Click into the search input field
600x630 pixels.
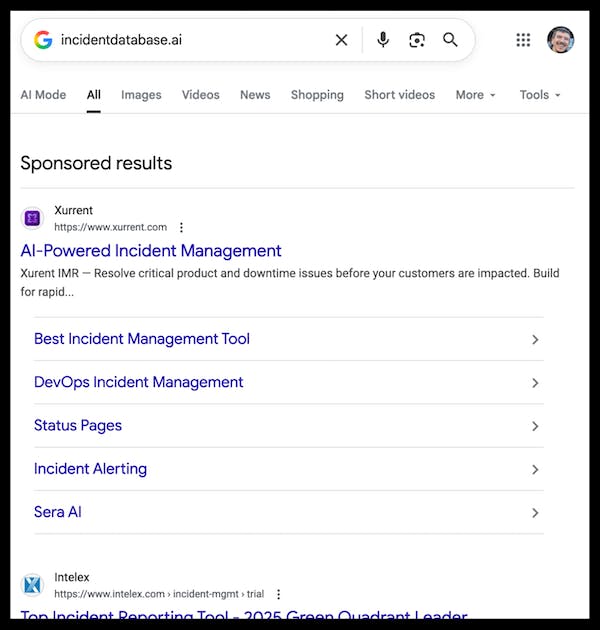[x=190, y=40]
